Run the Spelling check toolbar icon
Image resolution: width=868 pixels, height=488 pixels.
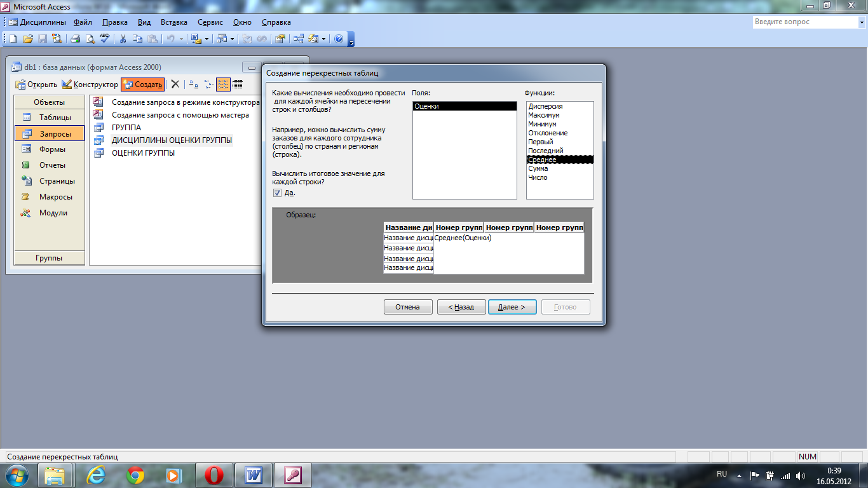105,39
